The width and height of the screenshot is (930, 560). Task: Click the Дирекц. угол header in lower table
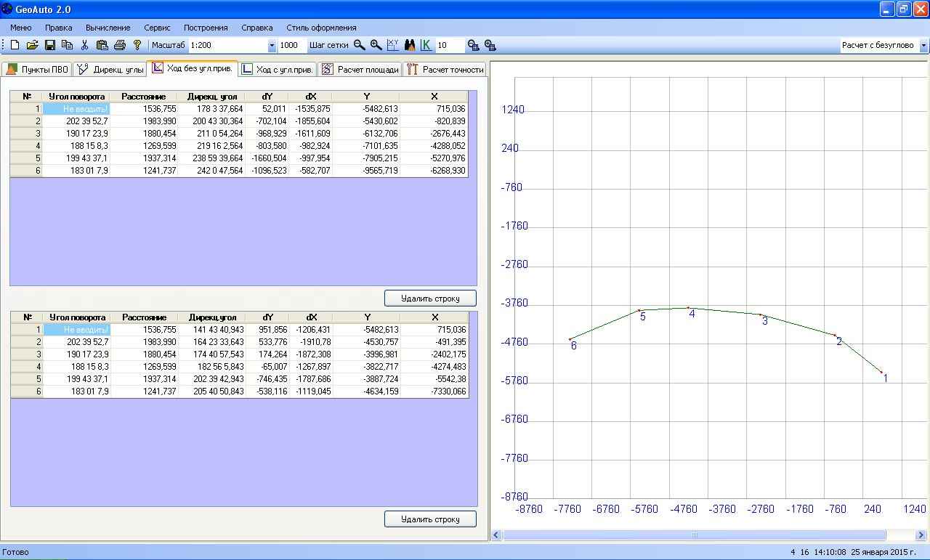coord(212,317)
